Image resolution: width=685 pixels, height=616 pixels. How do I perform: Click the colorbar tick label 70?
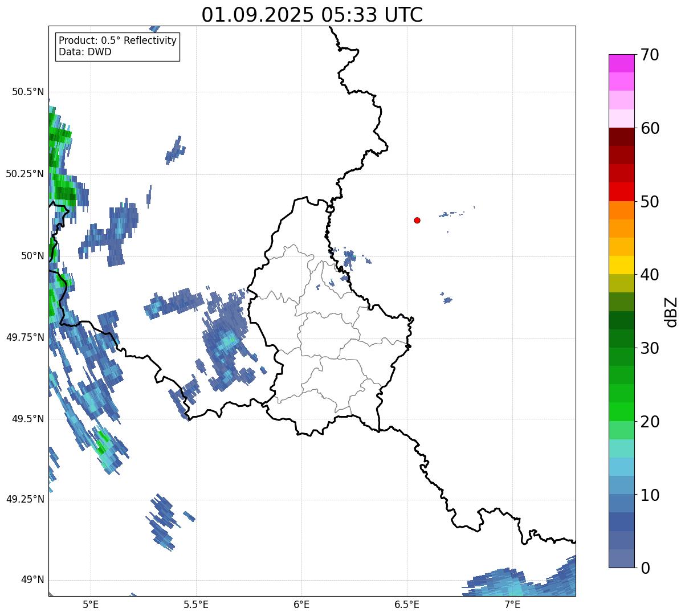650,55
